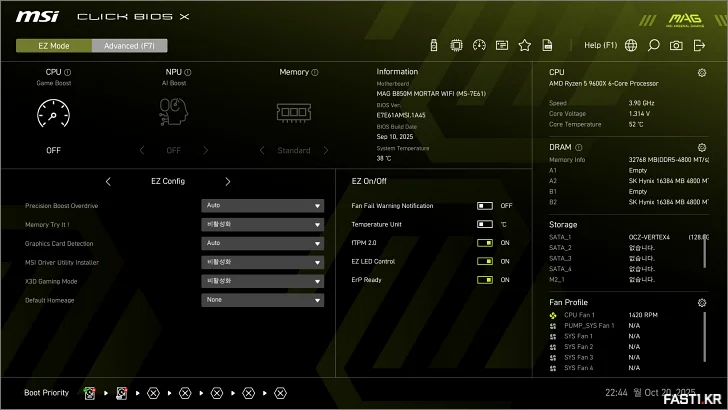Open Help (F1)

[600, 45]
